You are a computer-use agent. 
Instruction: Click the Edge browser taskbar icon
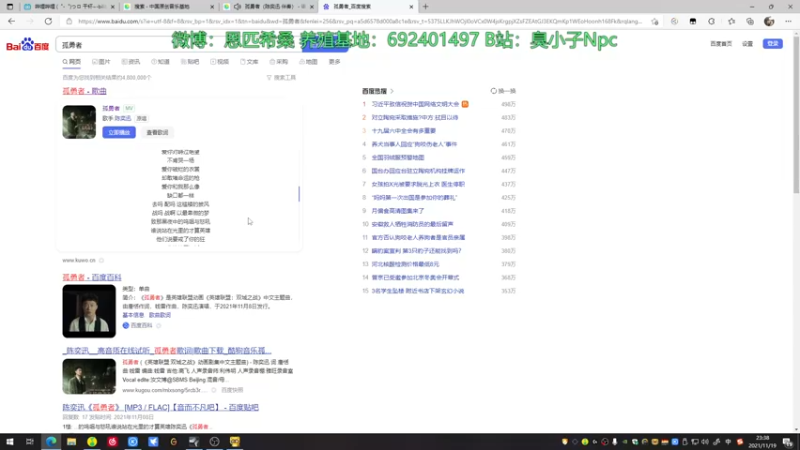click(51, 442)
